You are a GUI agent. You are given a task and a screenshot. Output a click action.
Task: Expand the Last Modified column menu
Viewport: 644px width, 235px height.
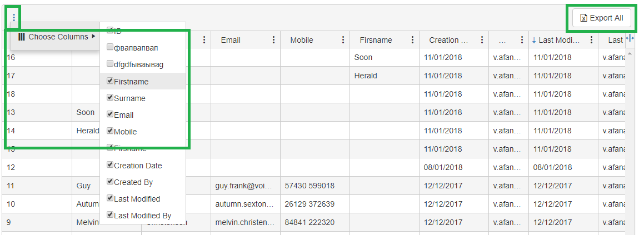[591, 40]
